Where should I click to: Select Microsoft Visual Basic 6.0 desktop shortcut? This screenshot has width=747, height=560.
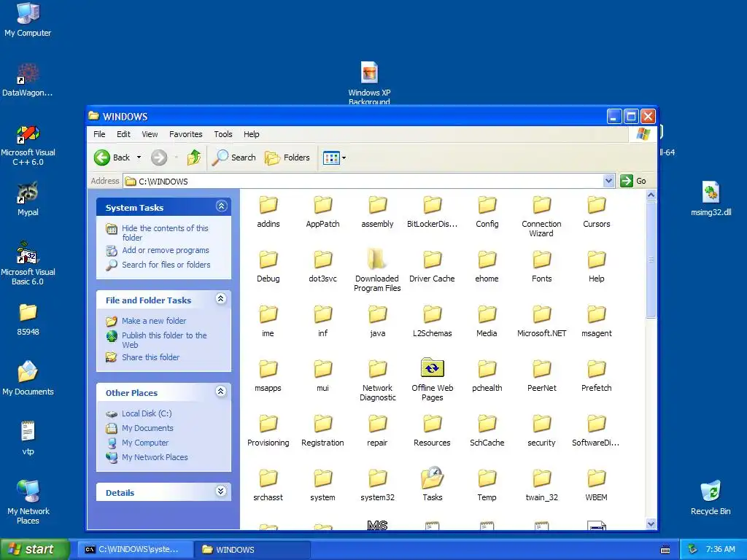coord(28,264)
